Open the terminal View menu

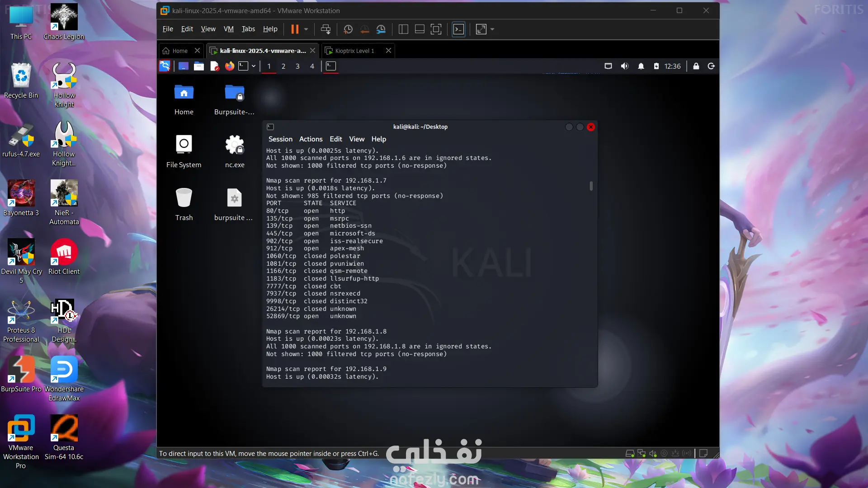coord(357,139)
